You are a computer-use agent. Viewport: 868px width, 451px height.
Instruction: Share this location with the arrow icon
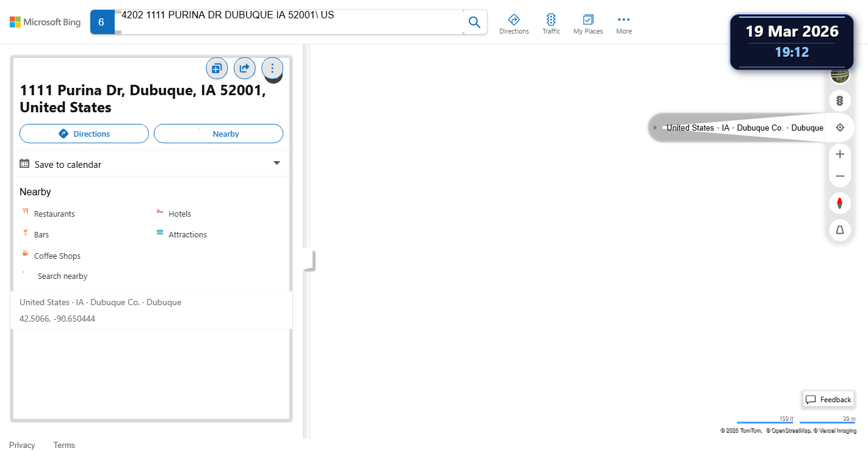pyautogui.click(x=245, y=68)
